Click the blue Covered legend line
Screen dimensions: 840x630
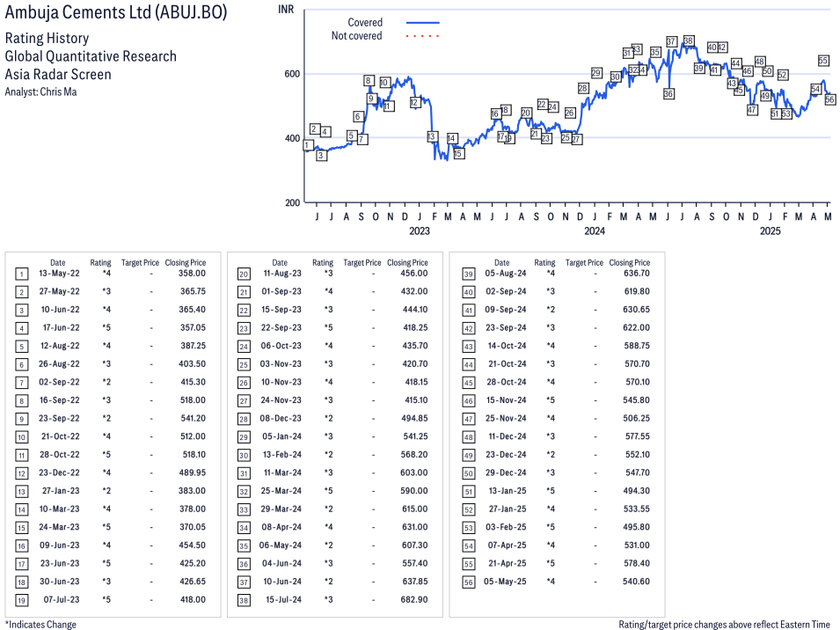[423, 23]
